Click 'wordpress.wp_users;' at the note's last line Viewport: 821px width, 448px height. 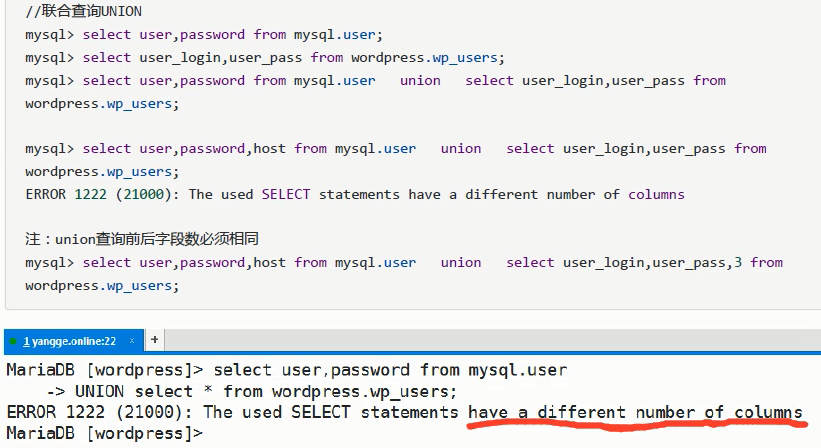[102, 286]
